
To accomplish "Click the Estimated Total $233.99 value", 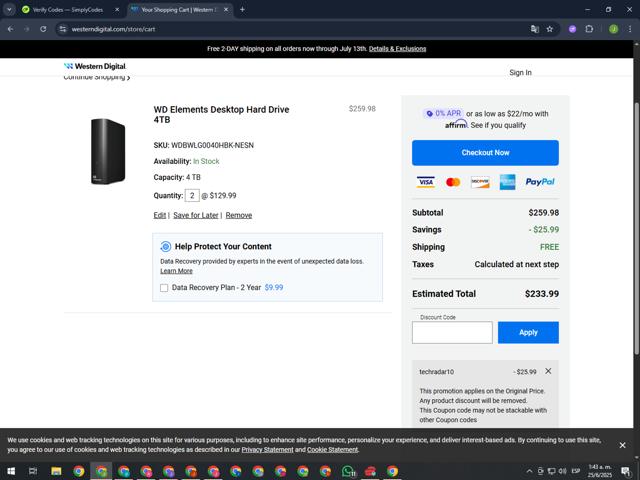I will (x=542, y=293).
